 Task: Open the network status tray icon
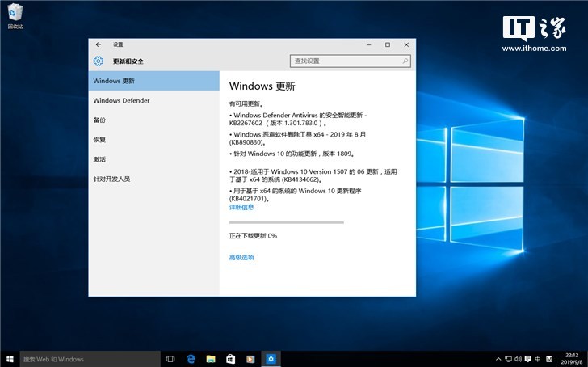508,359
